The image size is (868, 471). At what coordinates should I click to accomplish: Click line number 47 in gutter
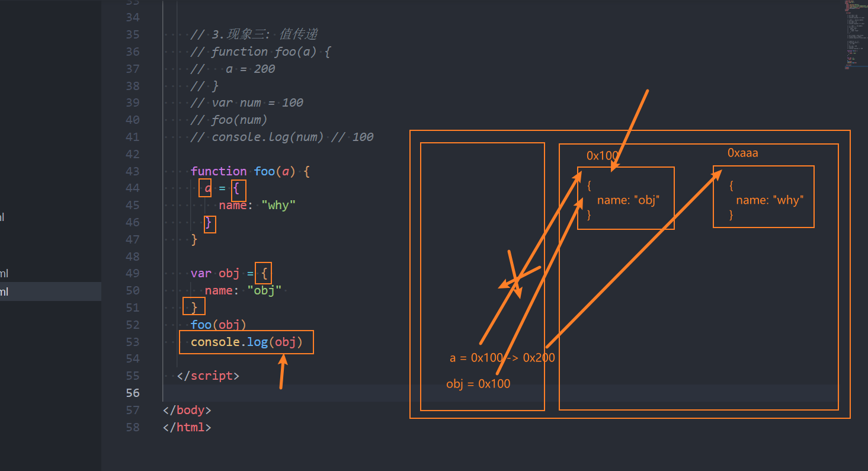click(x=133, y=239)
